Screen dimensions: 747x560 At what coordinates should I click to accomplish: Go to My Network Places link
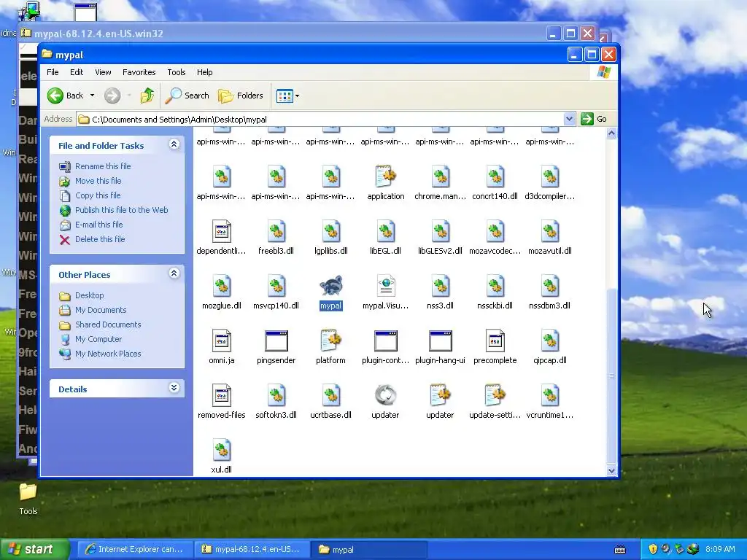pyautogui.click(x=108, y=354)
